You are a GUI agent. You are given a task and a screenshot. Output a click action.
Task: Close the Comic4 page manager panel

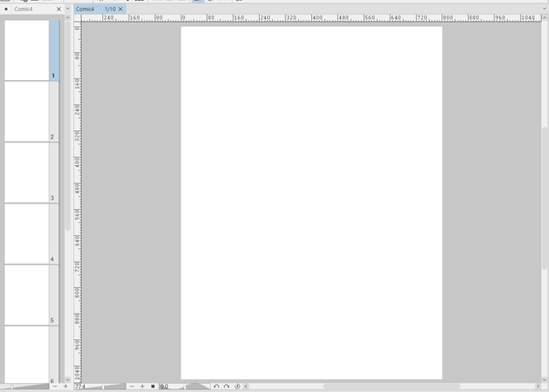pyautogui.click(x=59, y=9)
